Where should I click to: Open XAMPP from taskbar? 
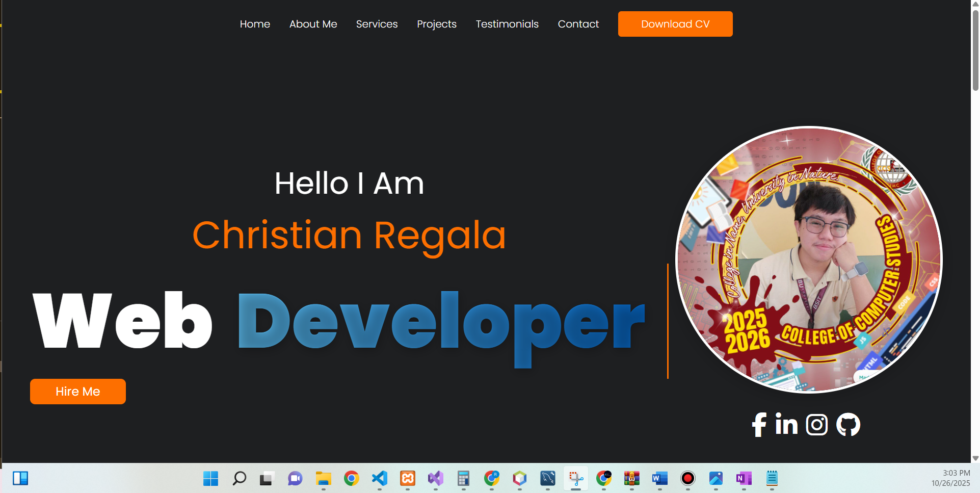coord(408,478)
